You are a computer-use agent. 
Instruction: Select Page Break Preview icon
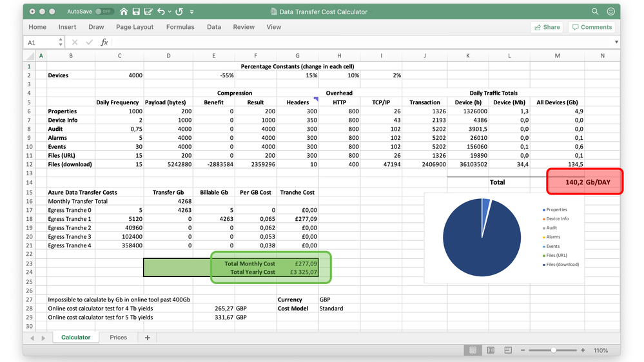[x=508, y=350]
